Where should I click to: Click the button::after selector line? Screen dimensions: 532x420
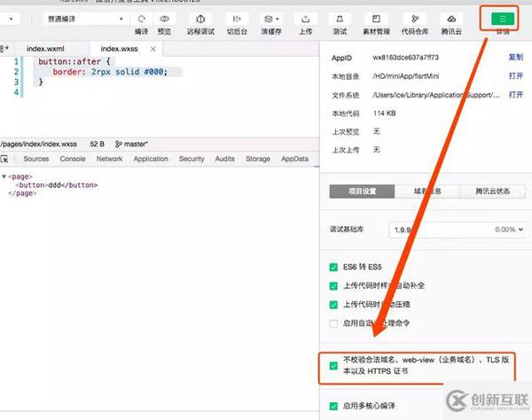[x=74, y=62]
